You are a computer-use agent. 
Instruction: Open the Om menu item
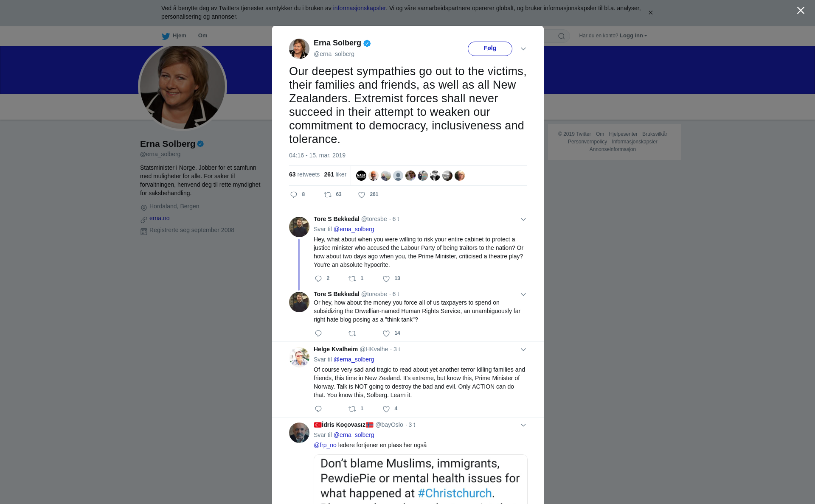coord(202,36)
